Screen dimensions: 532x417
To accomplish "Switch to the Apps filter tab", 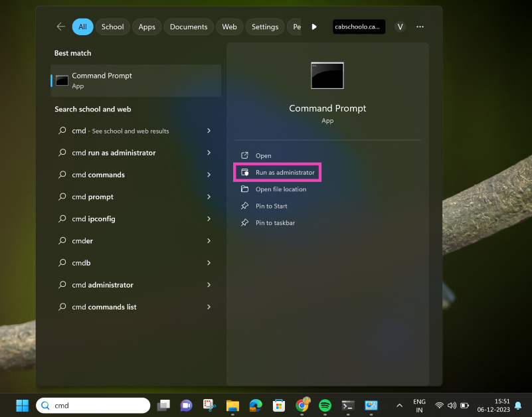I will (147, 27).
